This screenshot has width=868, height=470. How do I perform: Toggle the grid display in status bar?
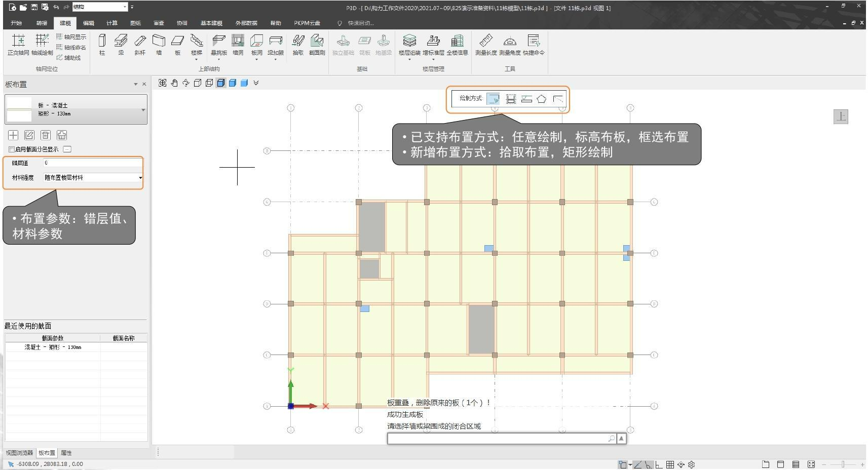click(670, 464)
